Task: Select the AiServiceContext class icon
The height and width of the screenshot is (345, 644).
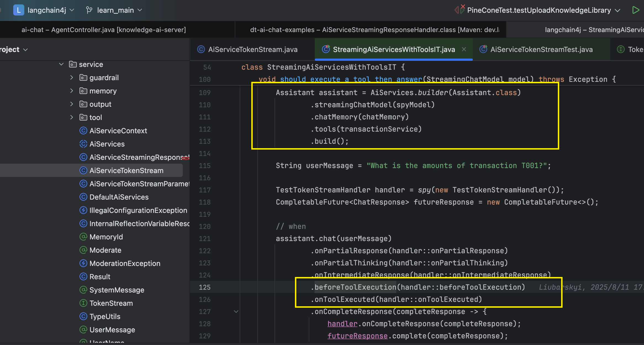Action: pyautogui.click(x=83, y=131)
